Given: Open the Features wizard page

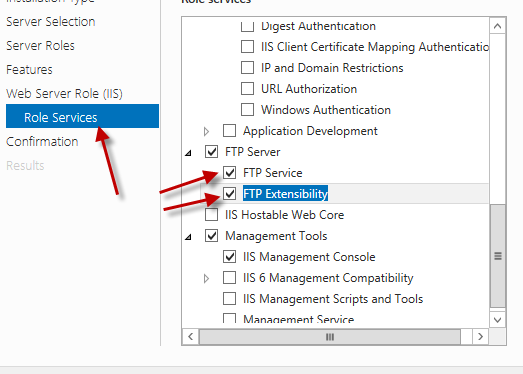Looking at the screenshot, I should click(29, 70).
